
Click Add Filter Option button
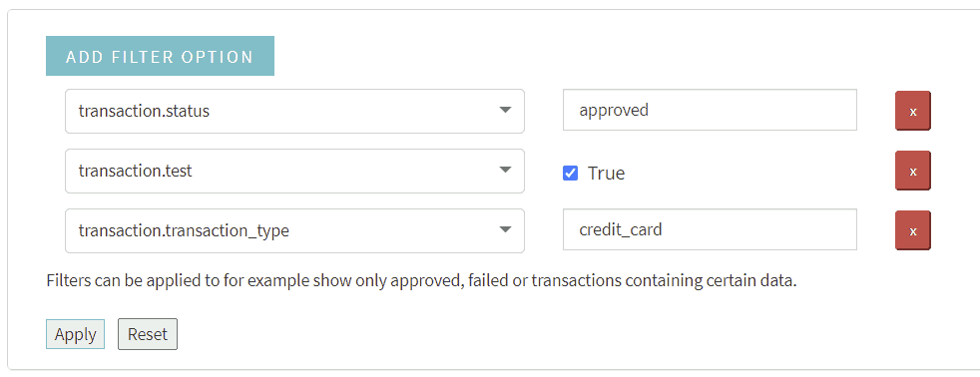point(160,56)
